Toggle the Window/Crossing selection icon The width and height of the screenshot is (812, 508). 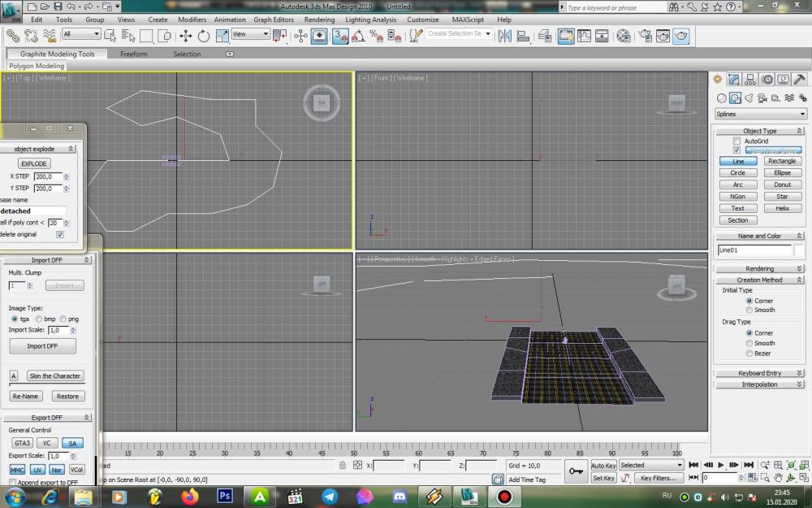tap(165, 36)
